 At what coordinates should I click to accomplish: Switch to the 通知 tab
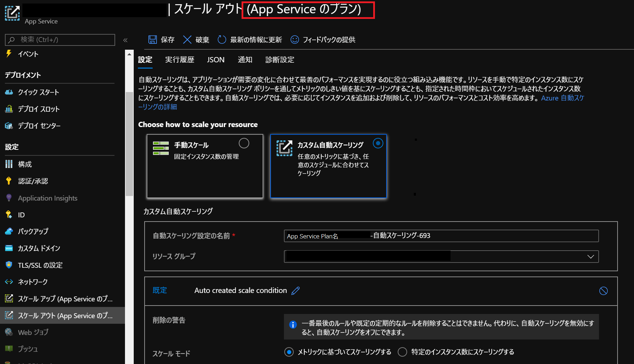pyautogui.click(x=245, y=60)
